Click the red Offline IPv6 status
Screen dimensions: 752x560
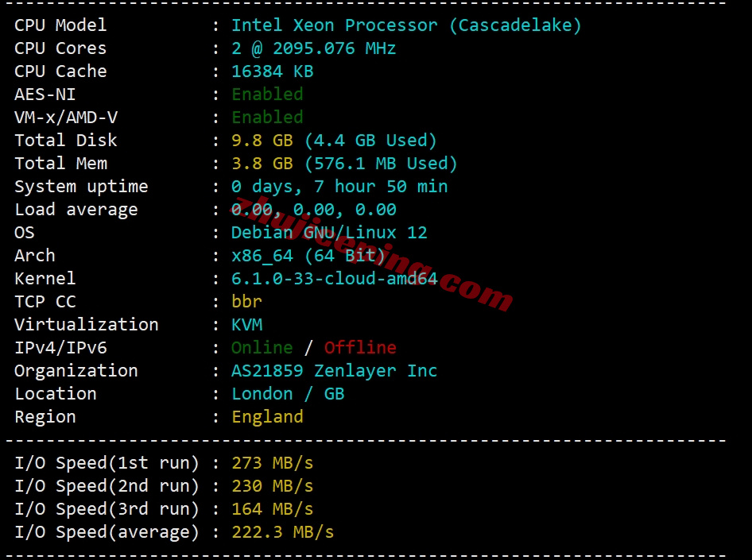360,348
